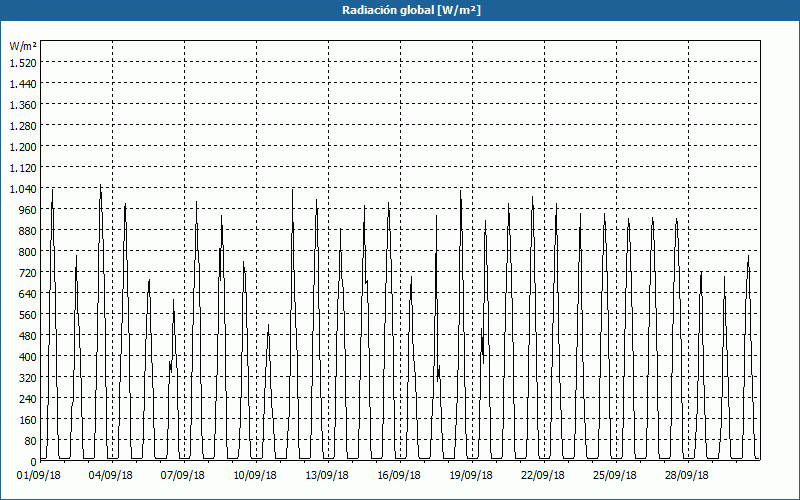Select the 28/09/18 date label
Image resolution: width=800 pixels, height=500 pixels.
click(x=687, y=476)
